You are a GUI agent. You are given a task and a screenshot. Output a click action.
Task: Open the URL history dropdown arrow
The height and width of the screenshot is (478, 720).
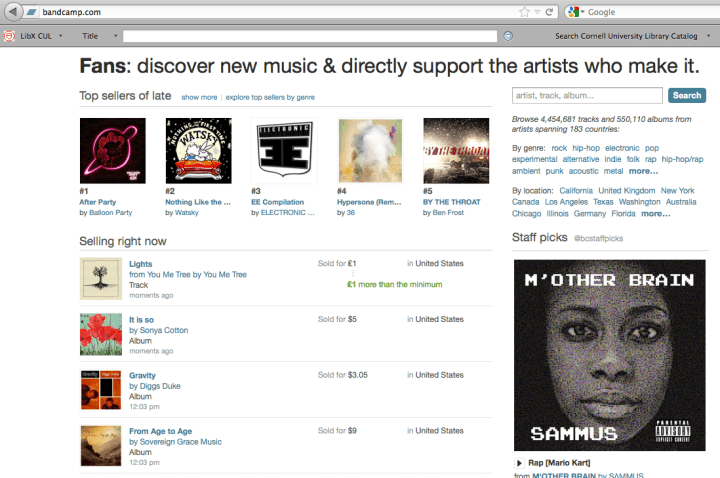(x=537, y=12)
